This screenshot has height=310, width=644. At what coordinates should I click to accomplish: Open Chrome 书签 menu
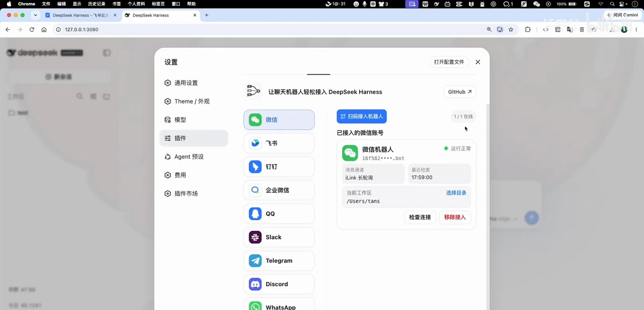point(116,4)
